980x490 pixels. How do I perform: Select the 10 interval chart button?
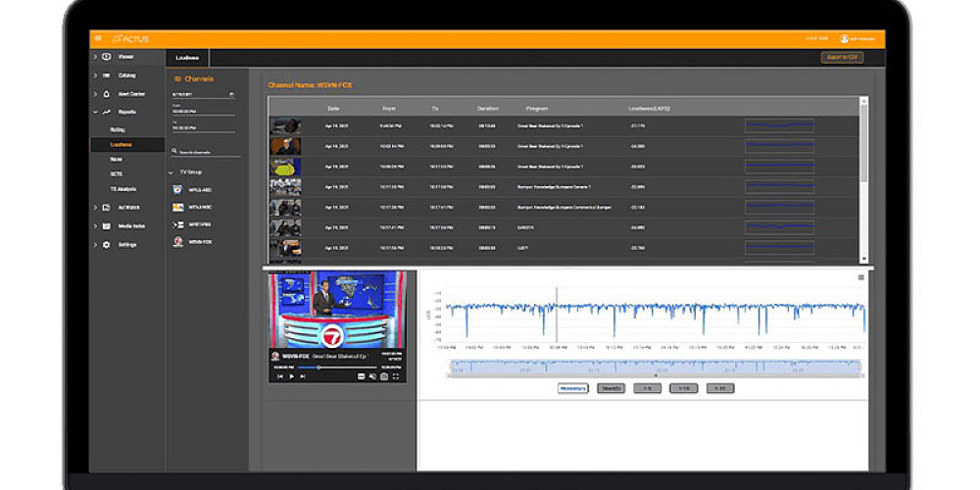(684, 388)
